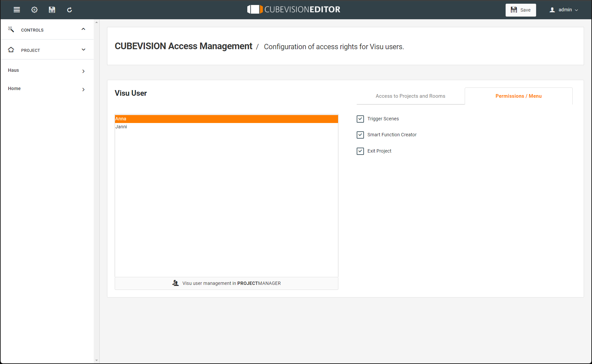Open settings gear icon in top bar

coord(34,10)
